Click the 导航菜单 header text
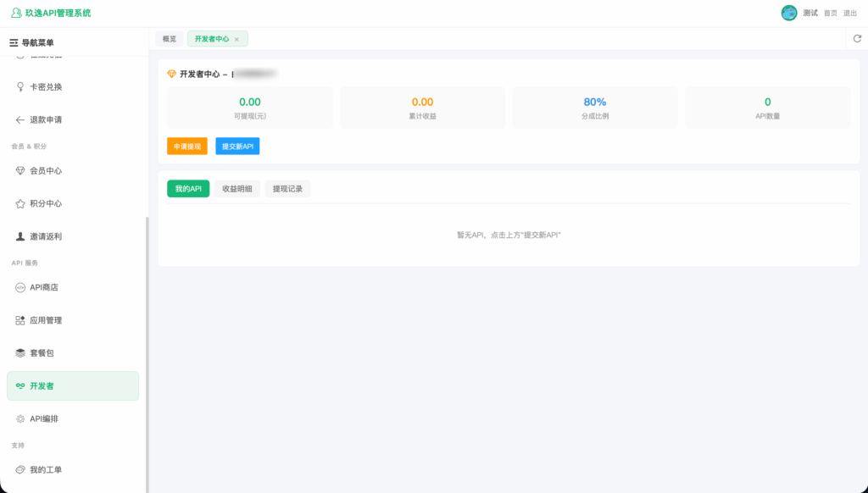The height and width of the screenshot is (493, 868). click(37, 42)
